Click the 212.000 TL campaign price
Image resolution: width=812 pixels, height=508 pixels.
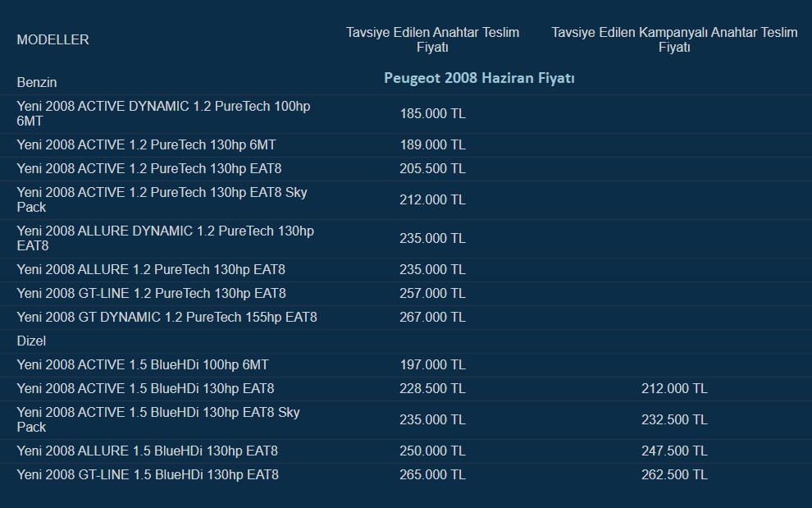tap(674, 389)
